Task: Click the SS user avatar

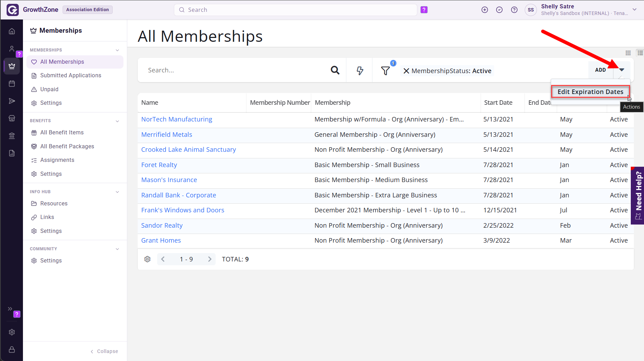Action: 531,10
